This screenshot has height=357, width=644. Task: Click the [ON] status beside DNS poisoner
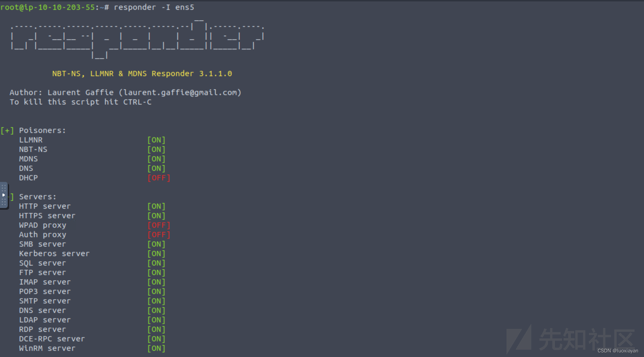point(156,168)
